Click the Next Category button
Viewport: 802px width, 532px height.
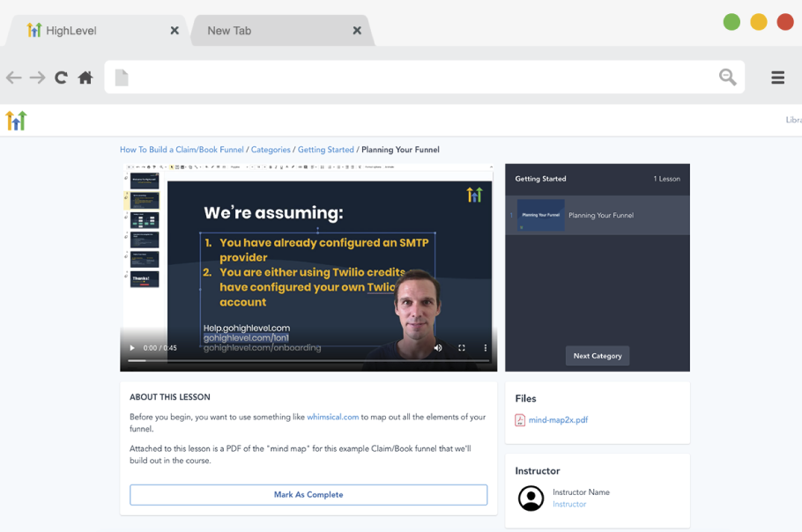tap(598, 356)
